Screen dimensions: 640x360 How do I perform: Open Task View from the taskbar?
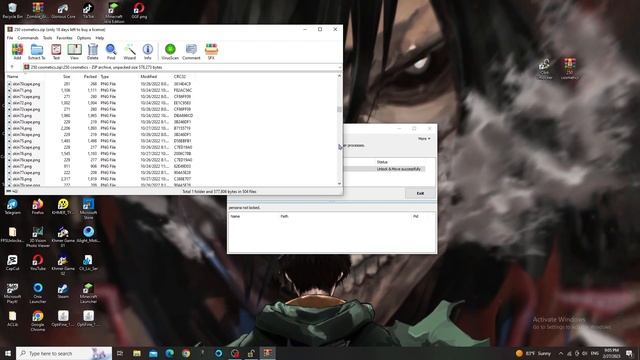click(x=120, y=353)
